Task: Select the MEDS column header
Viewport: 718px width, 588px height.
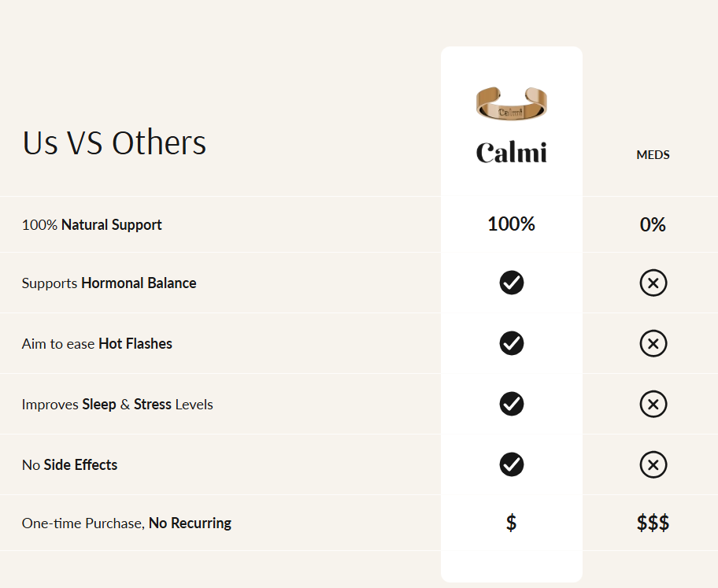Action: [x=653, y=155]
